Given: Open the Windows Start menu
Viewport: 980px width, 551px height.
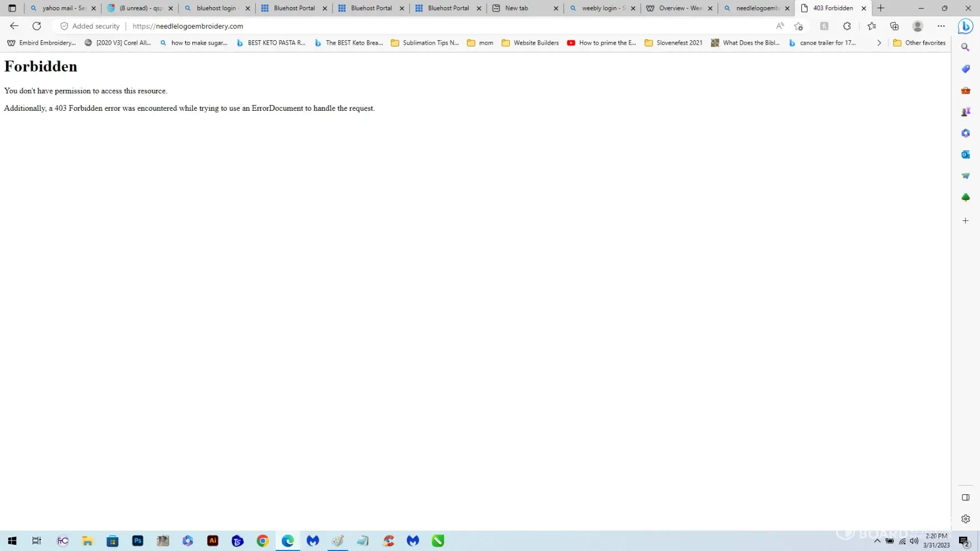Looking at the screenshot, I should (x=12, y=541).
